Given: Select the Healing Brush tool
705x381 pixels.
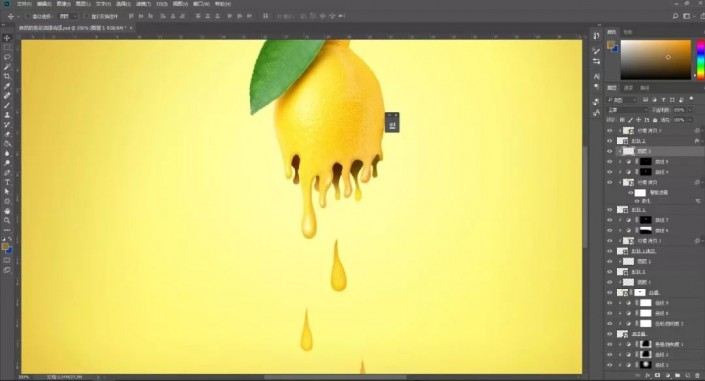Looking at the screenshot, I should (7, 96).
